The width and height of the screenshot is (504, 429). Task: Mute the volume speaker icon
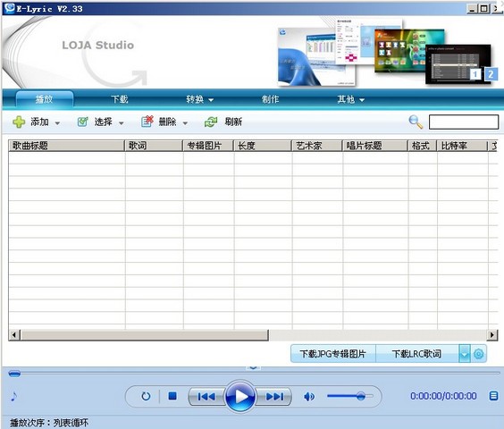click(309, 397)
